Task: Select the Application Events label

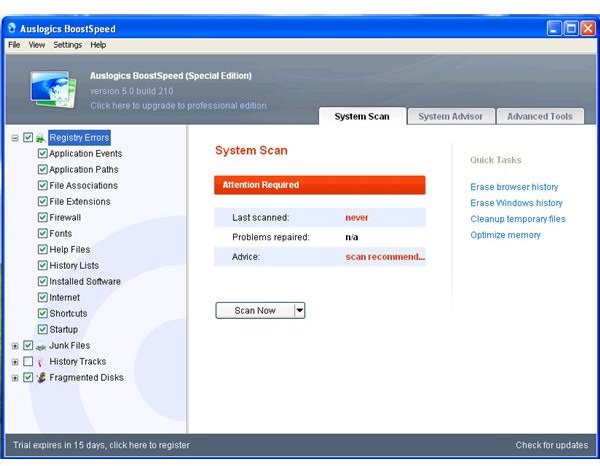Action: (x=86, y=153)
